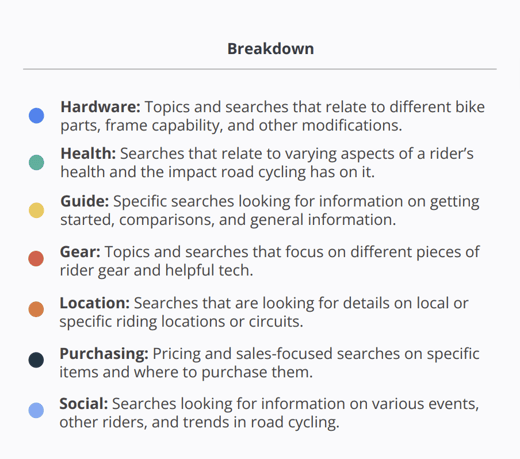Screen dimensions: 520x459
Task: Click the green Health legend dot
Action: pyautogui.click(x=36, y=162)
